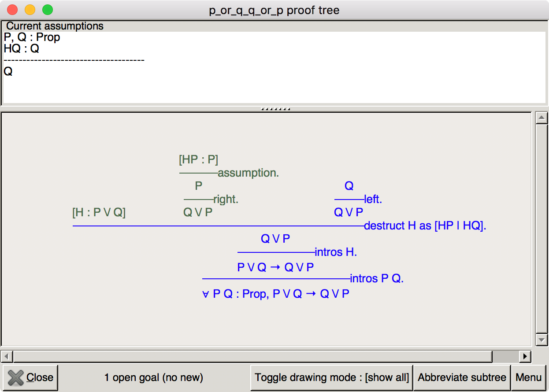
Task: Click the pane divider handle below assumptions
Action: [275, 109]
